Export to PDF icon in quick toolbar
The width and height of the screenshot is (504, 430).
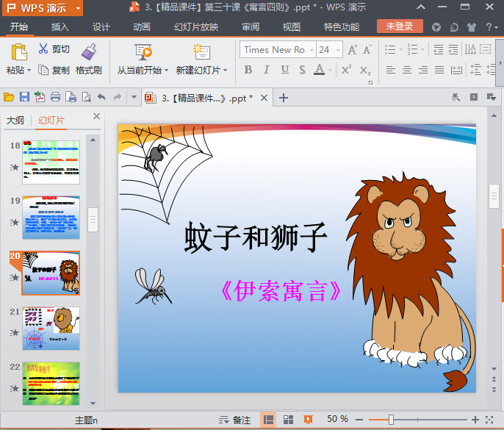pyautogui.click(x=40, y=97)
